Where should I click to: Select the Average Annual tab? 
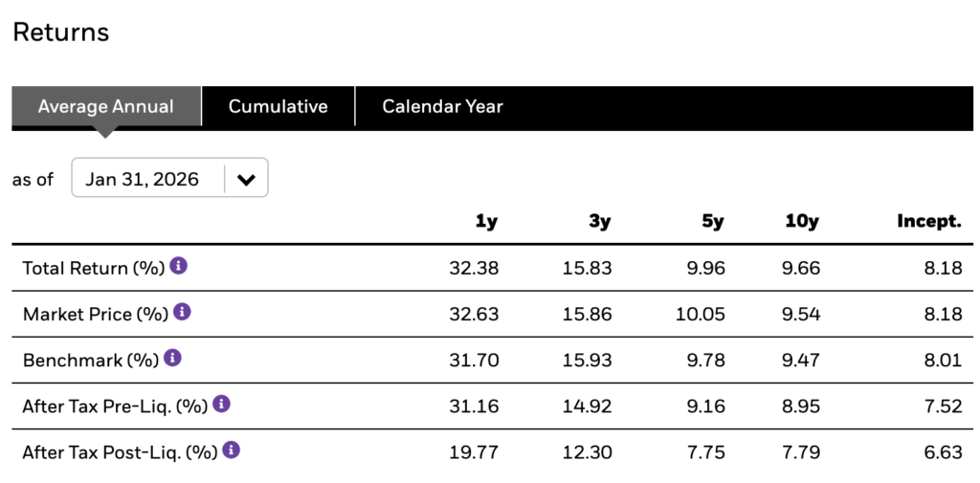[x=106, y=106]
